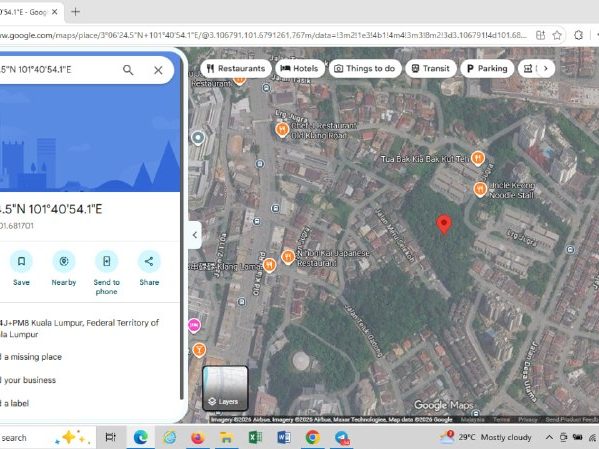Click the Send to phone icon
Viewport: 599px width, 449px height.
pyautogui.click(x=107, y=261)
